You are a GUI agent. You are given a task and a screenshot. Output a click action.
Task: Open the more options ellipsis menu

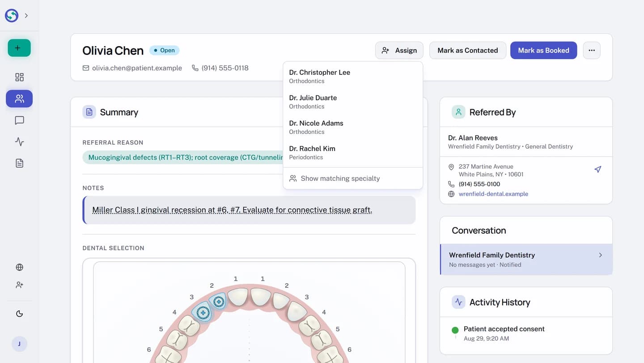[x=592, y=51]
